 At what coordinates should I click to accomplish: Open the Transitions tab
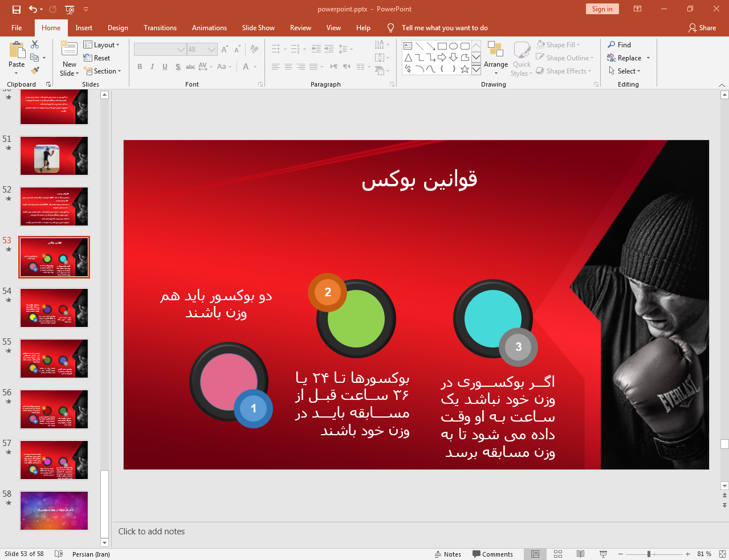(160, 28)
